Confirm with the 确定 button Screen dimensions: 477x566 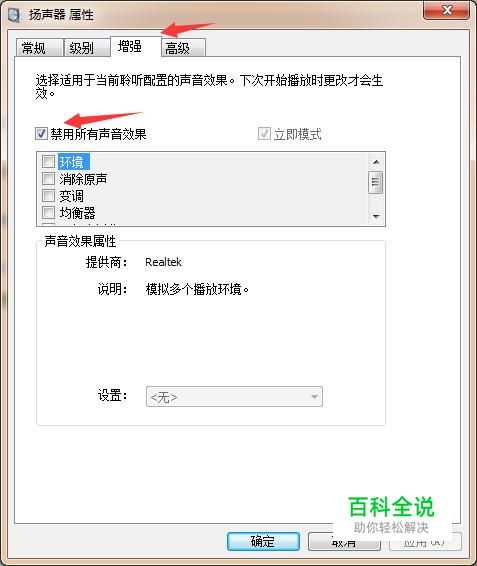coord(263,541)
